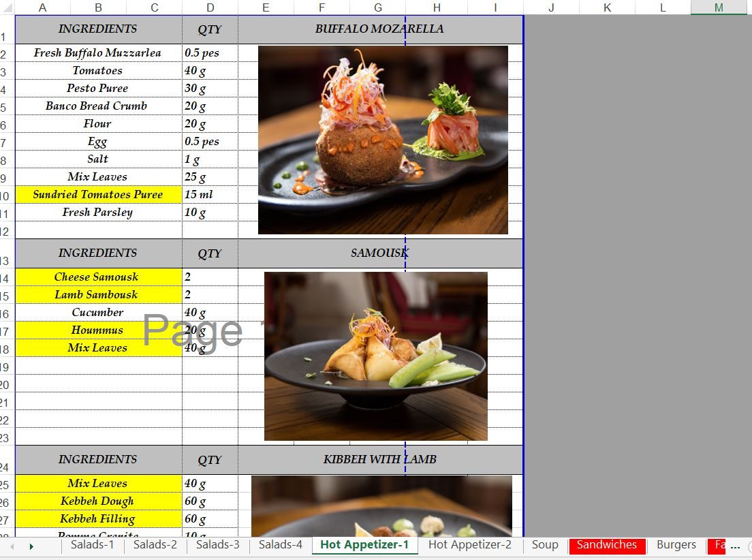This screenshot has height=560, width=752.
Task: Select column J header
Action: pos(551,7)
